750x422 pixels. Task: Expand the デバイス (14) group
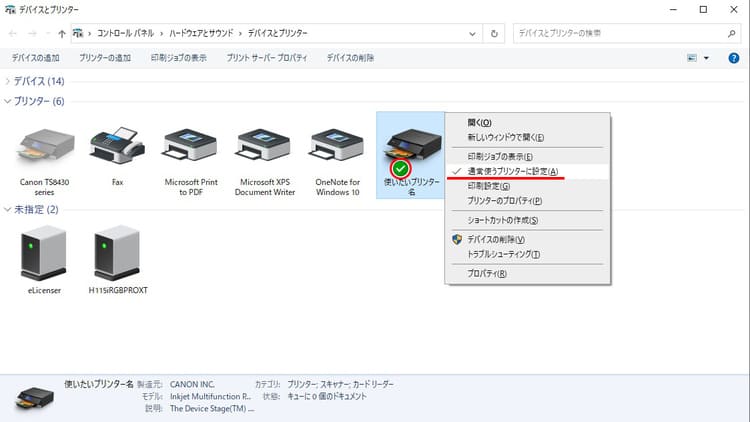(x=7, y=81)
